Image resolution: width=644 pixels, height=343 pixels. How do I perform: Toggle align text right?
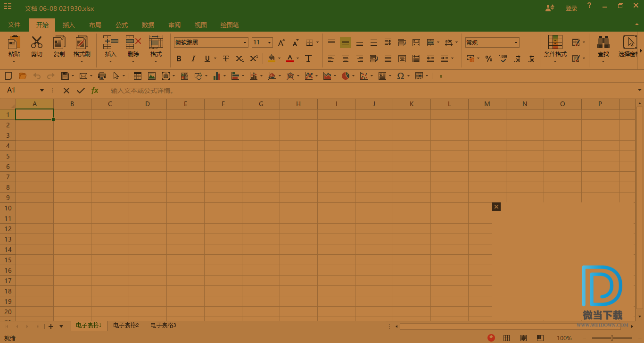point(360,59)
